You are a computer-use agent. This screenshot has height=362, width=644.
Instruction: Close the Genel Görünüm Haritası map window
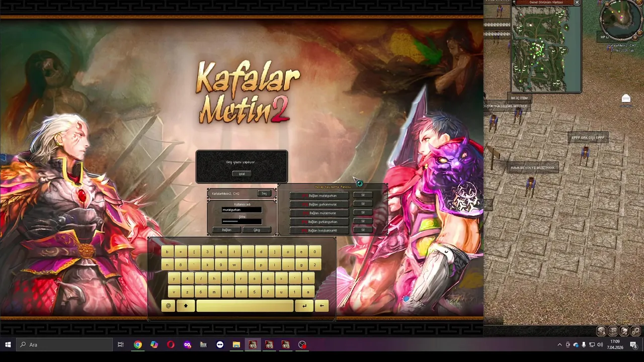(x=577, y=3)
